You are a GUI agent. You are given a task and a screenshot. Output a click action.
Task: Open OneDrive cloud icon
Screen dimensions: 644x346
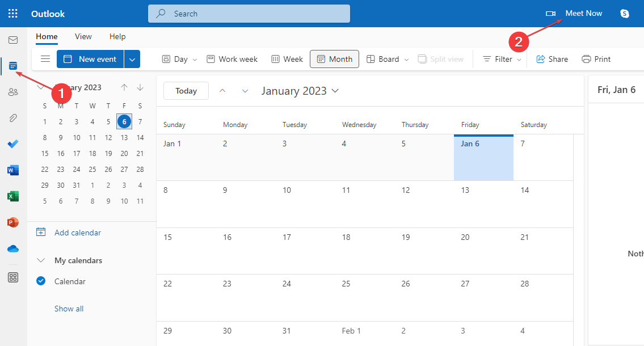[13, 249]
